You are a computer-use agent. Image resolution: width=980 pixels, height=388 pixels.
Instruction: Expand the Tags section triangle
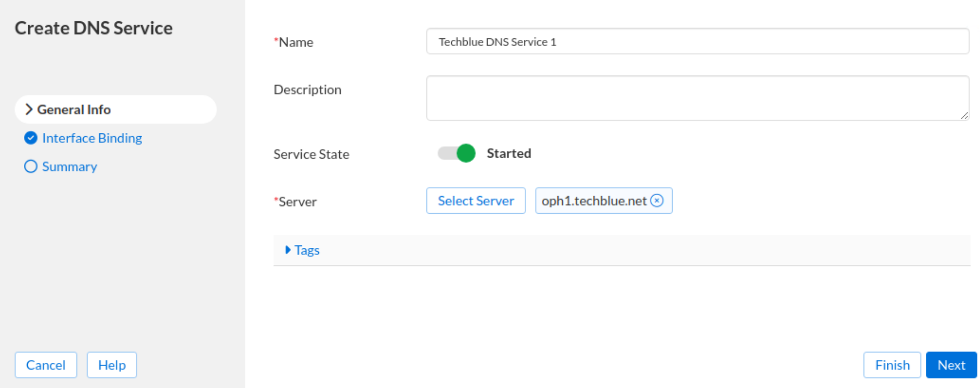pyautogui.click(x=288, y=250)
